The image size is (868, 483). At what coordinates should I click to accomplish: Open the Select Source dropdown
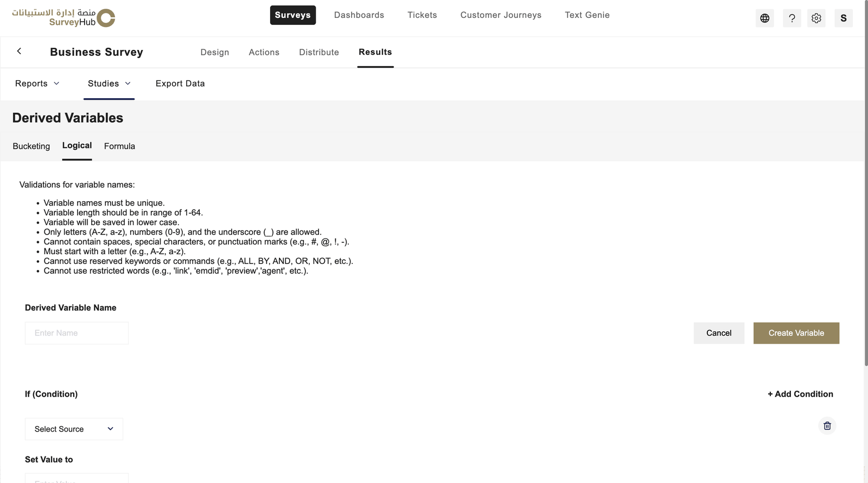[74, 429]
